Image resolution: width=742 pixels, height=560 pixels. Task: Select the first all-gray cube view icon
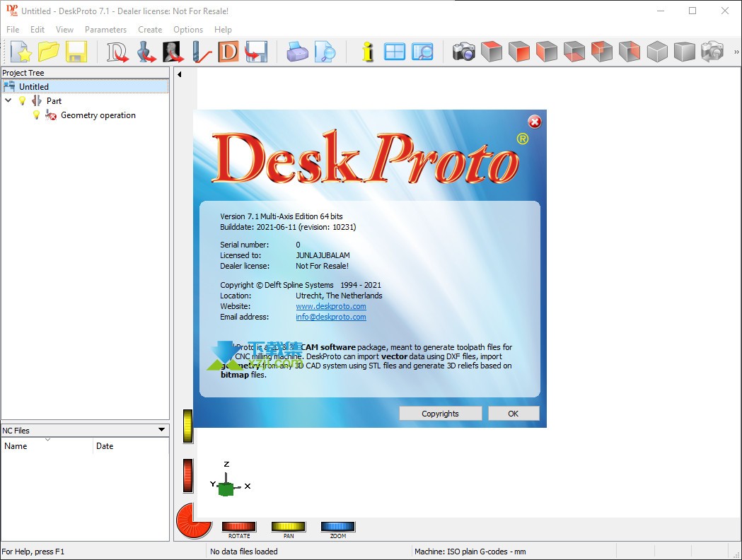coord(657,51)
